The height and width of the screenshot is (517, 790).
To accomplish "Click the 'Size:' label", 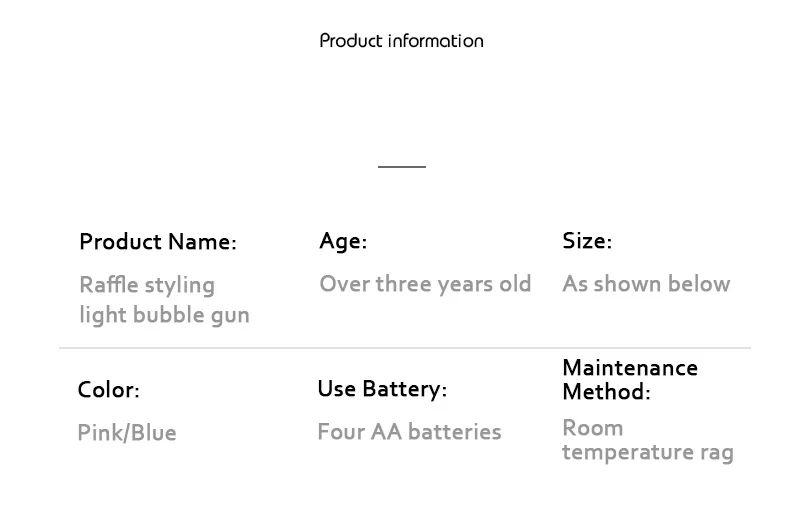I will coord(587,241).
